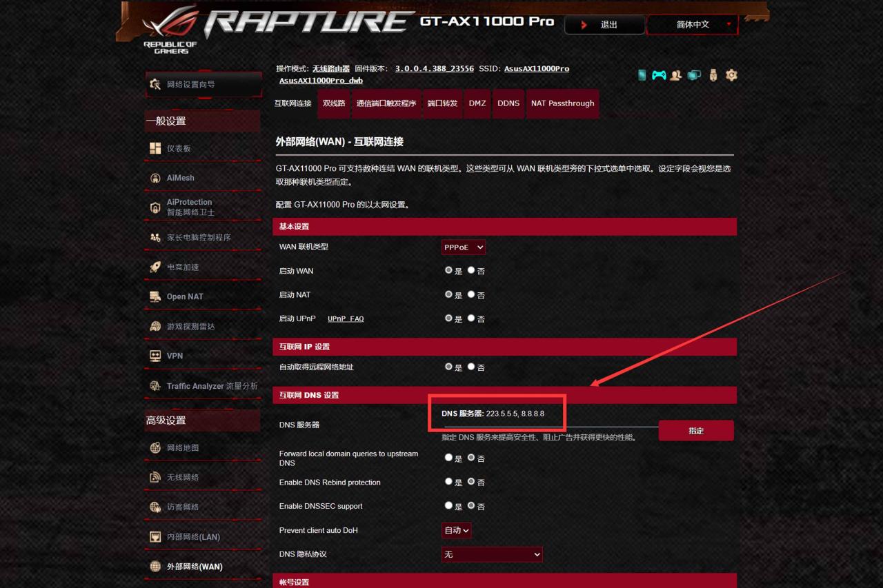
Task: Click the 电竞加速 rocket icon
Action: (155, 267)
